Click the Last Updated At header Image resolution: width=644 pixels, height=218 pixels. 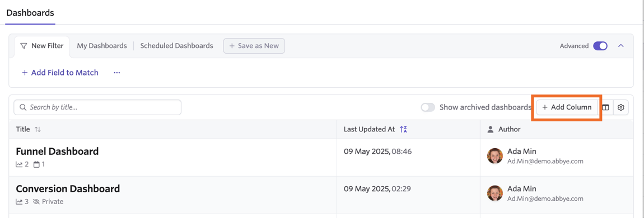(369, 130)
